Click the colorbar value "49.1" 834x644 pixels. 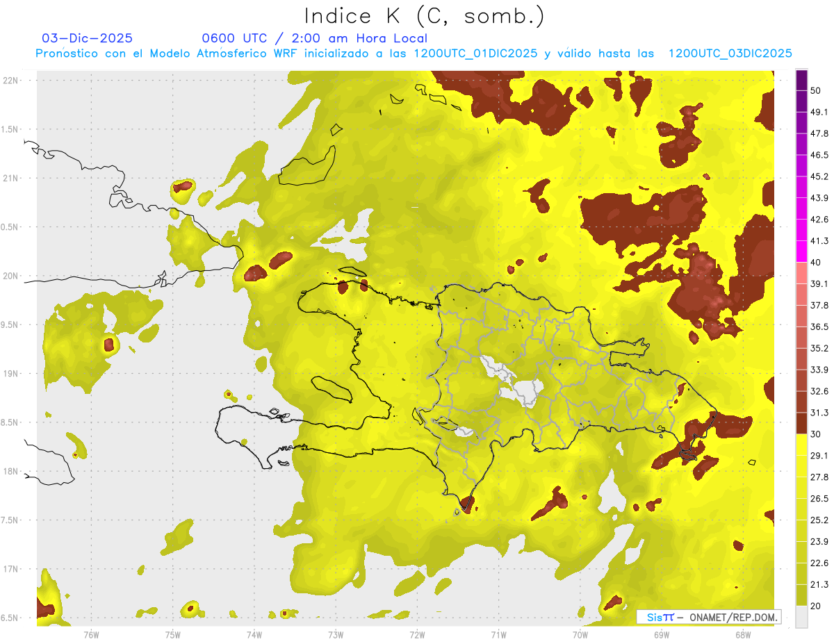[x=819, y=112]
